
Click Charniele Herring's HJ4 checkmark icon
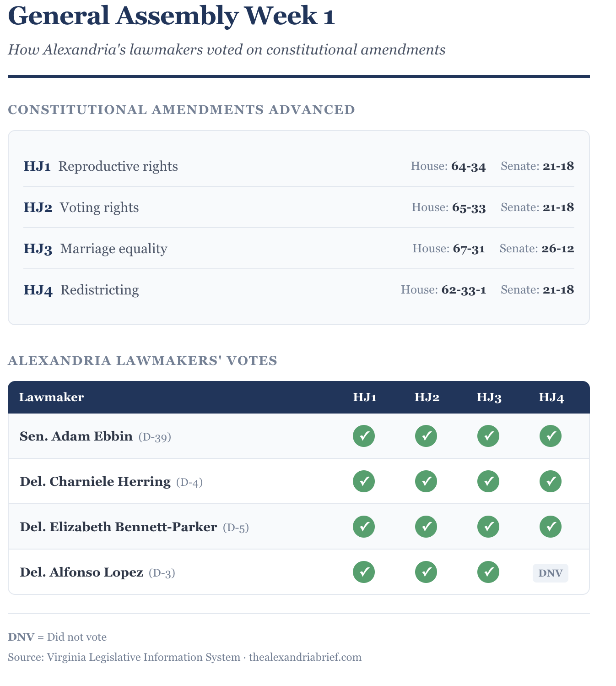pyautogui.click(x=551, y=481)
